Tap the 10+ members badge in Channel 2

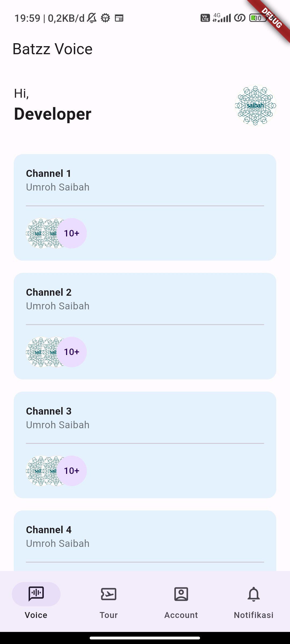point(72,352)
